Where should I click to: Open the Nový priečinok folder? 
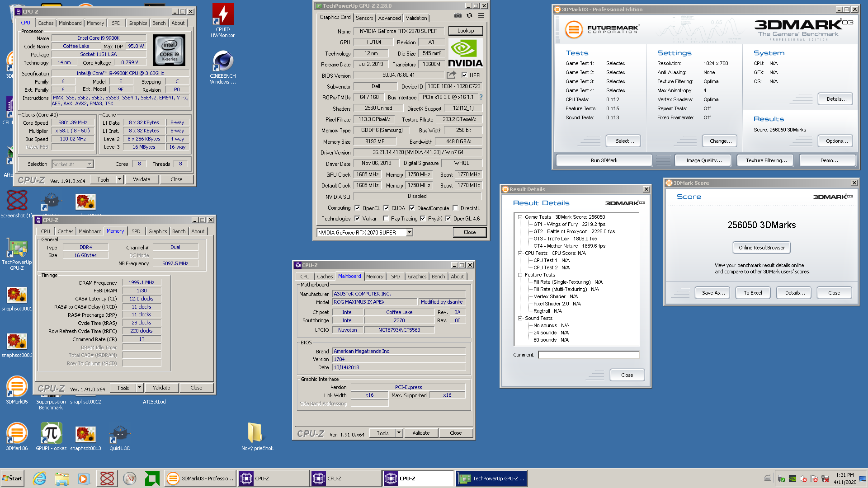coord(257,437)
